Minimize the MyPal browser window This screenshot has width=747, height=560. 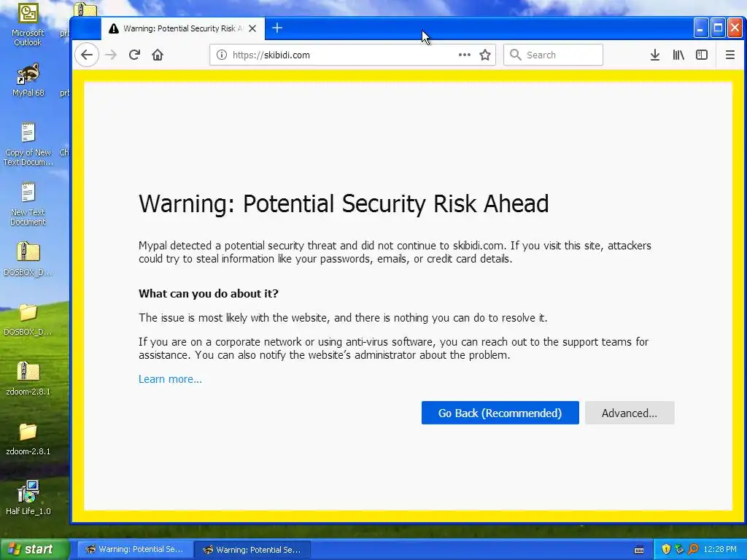click(x=700, y=28)
